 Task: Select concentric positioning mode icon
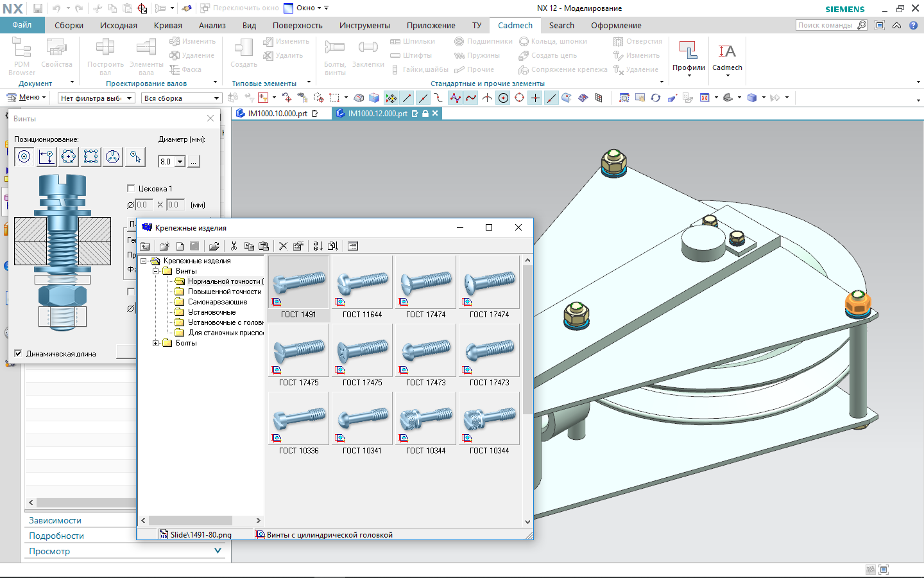coord(24,157)
